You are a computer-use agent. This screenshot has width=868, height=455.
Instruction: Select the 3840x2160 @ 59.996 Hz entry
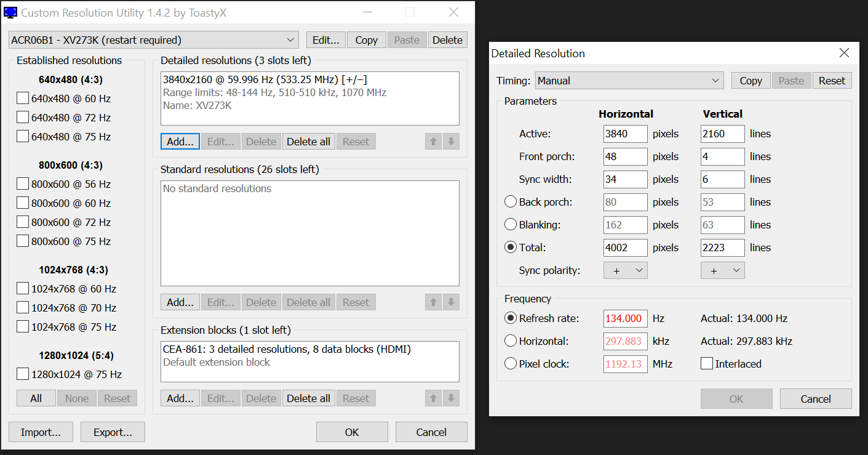[265, 79]
